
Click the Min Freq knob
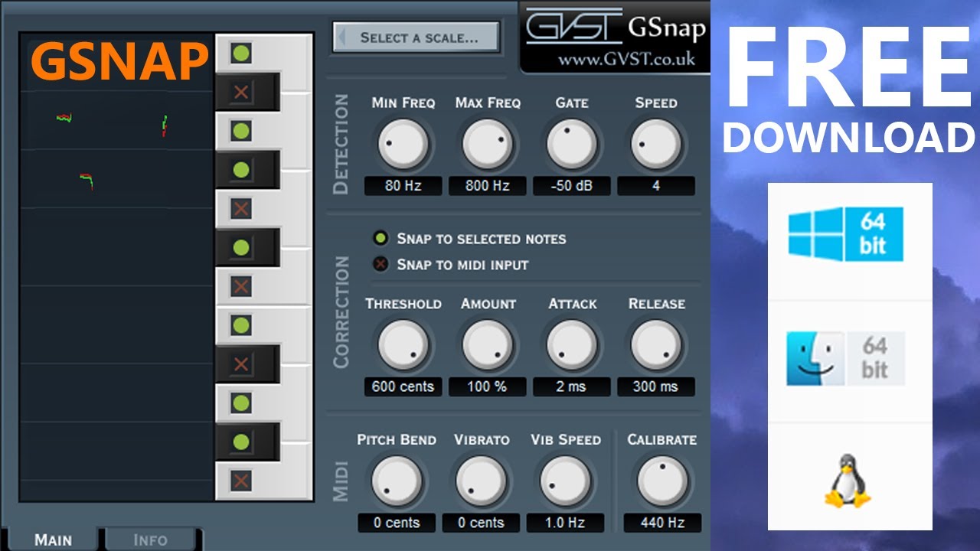403,145
